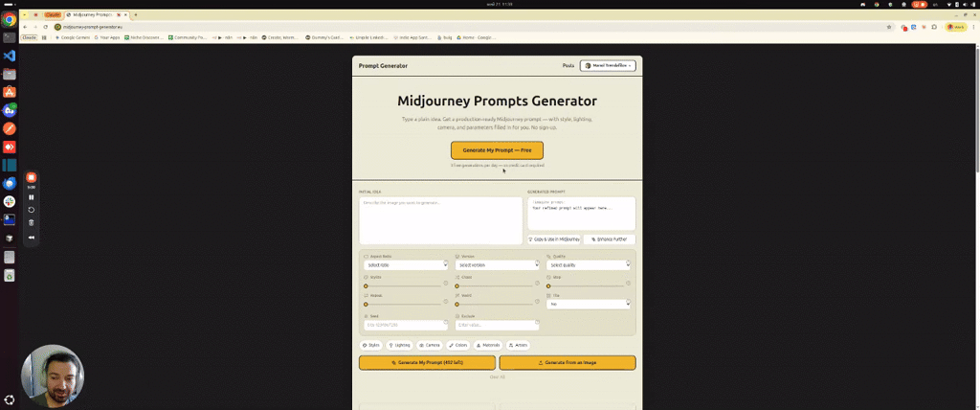Click the Stylize slider info icon
The image size is (980, 410).
[x=446, y=283]
